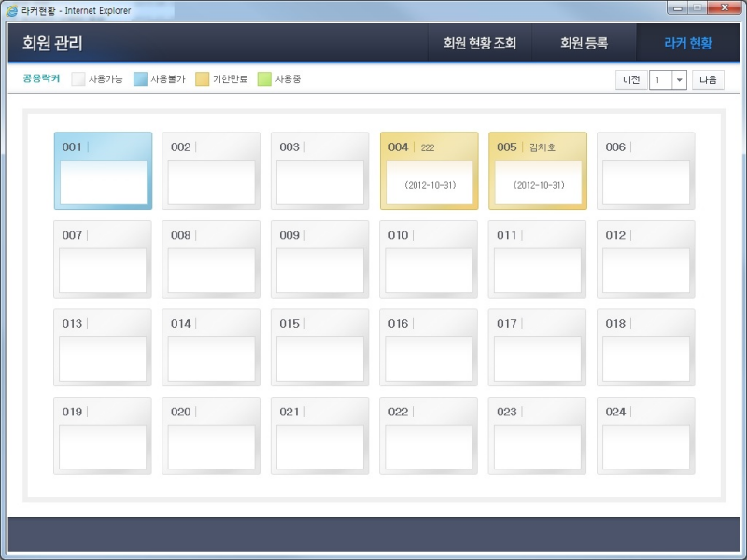Click the 사용불가 blue legend swatch
The width and height of the screenshot is (747, 560).
[x=141, y=79]
